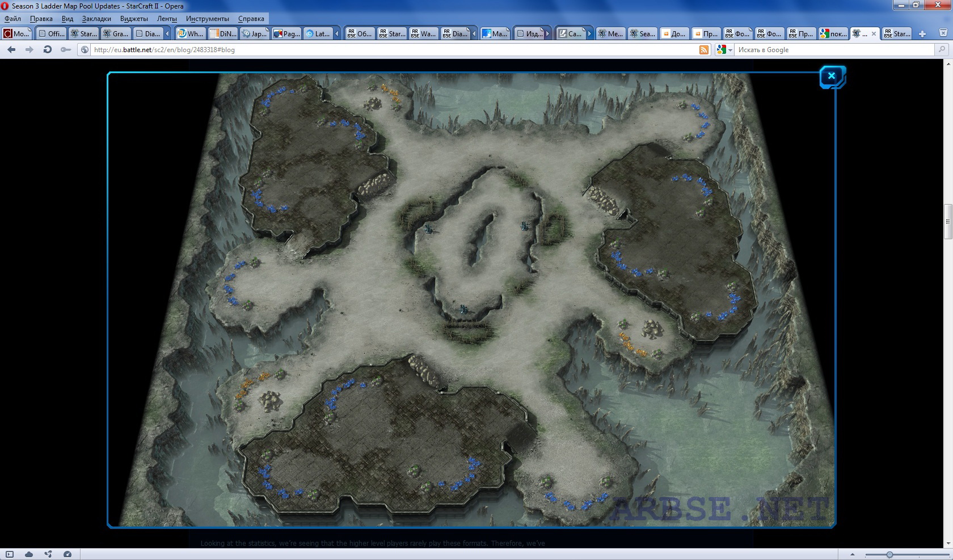
Task: Click the enlarged map image
Action: (x=471, y=299)
